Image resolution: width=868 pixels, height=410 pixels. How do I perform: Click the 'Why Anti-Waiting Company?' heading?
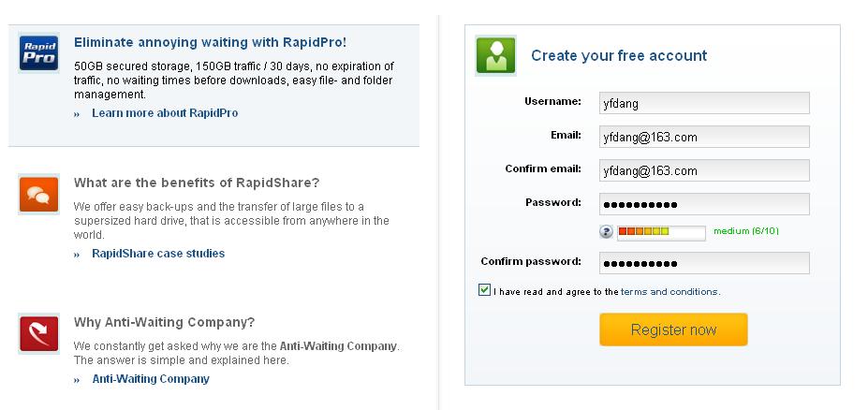tap(164, 322)
